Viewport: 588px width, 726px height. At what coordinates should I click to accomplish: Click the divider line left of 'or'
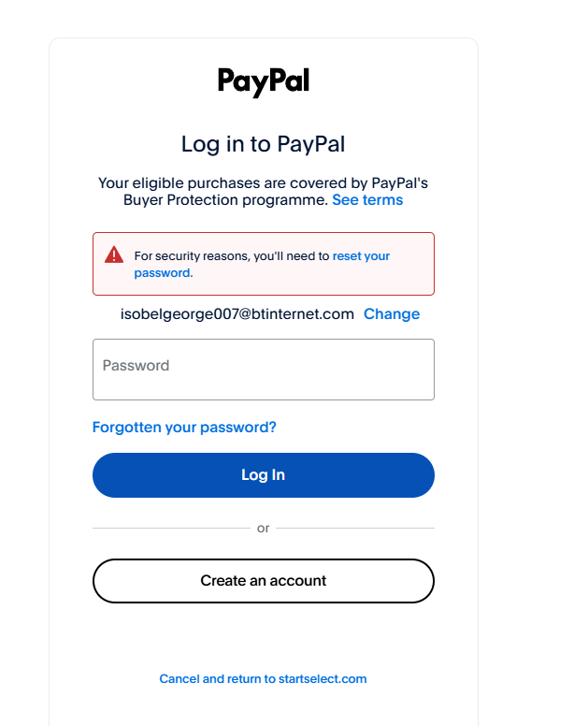(x=170, y=529)
